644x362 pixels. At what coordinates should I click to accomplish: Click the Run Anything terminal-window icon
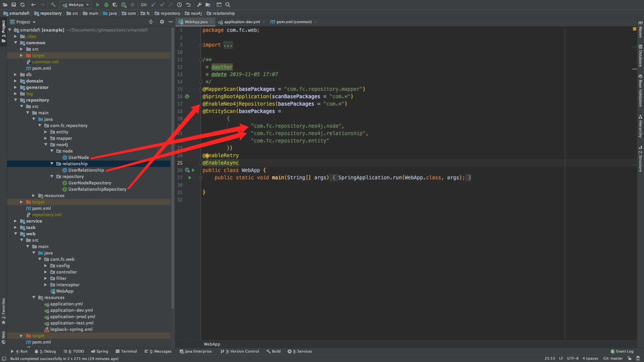219,5
